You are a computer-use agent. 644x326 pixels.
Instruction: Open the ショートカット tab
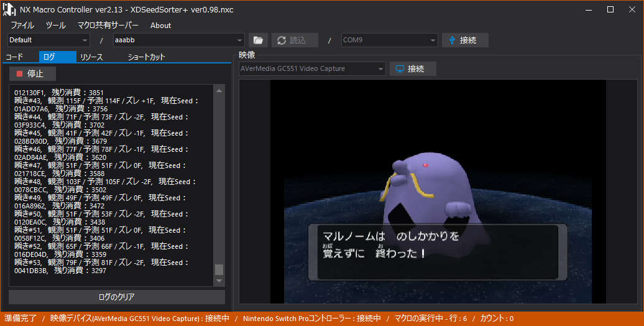click(x=146, y=57)
